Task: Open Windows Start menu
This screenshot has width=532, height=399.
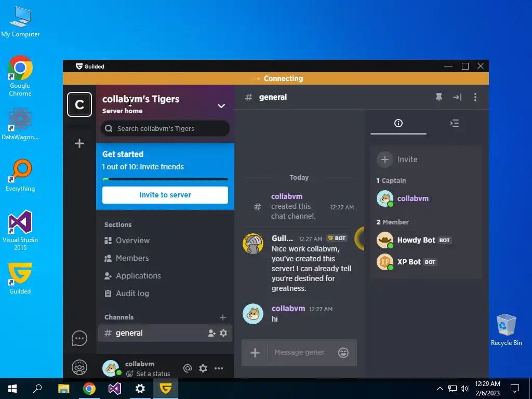Action: (x=12, y=389)
